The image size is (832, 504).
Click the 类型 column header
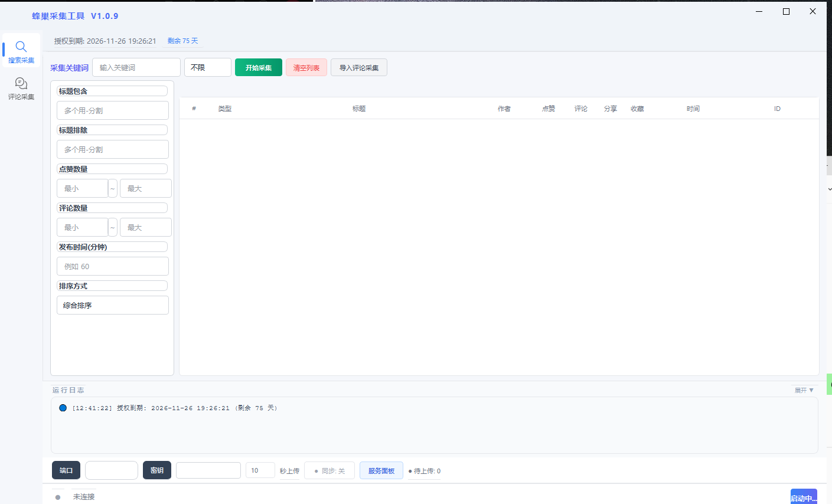tap(225, 109)
